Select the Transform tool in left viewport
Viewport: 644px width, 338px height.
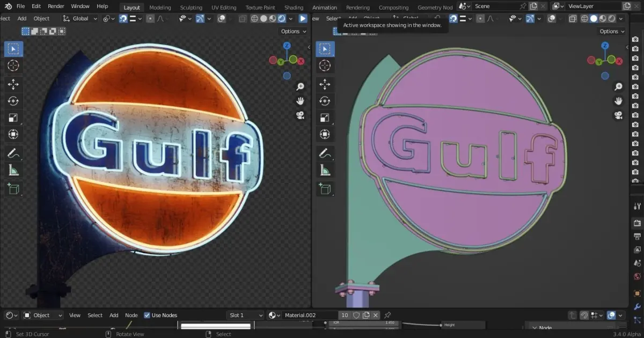[13, 134]
